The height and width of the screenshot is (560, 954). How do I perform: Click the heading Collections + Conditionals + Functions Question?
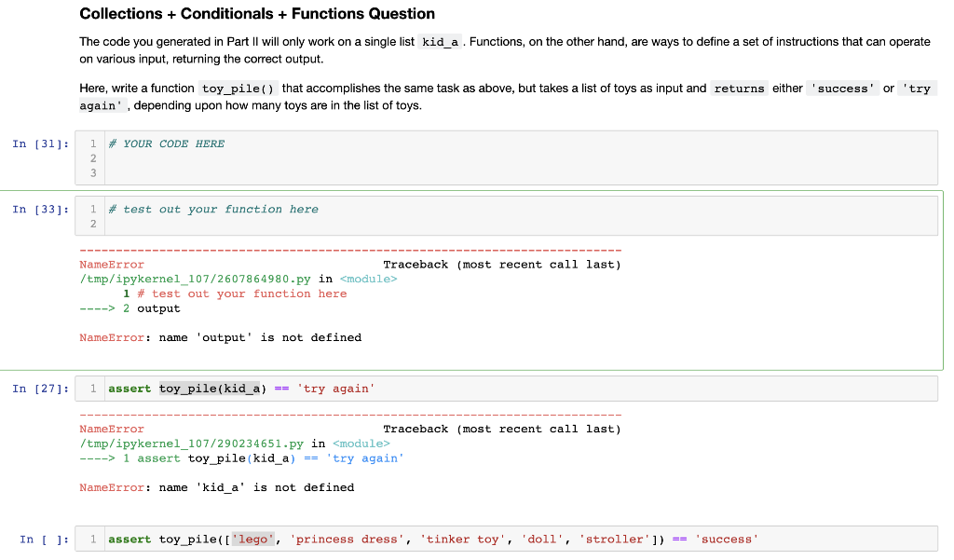tap(258, 14)
